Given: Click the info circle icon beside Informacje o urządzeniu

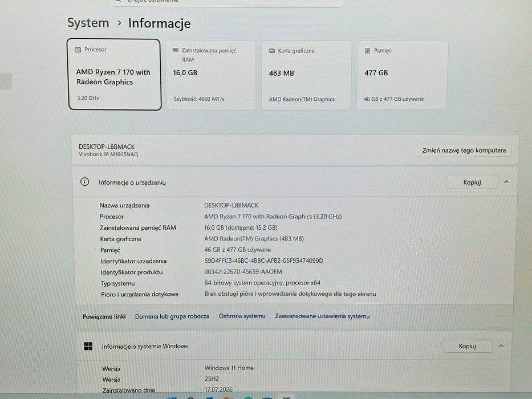Looking at the screenshot, I should tap(84, 182).
